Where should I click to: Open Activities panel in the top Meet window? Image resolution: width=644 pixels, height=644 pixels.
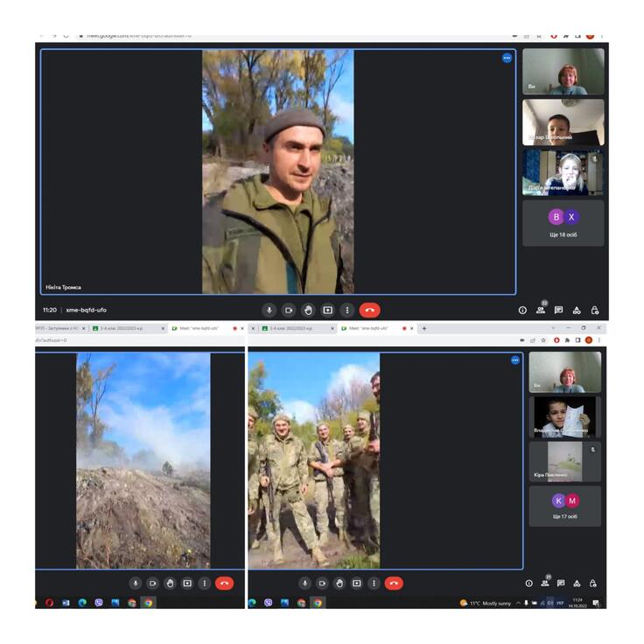tap(577, 310)
